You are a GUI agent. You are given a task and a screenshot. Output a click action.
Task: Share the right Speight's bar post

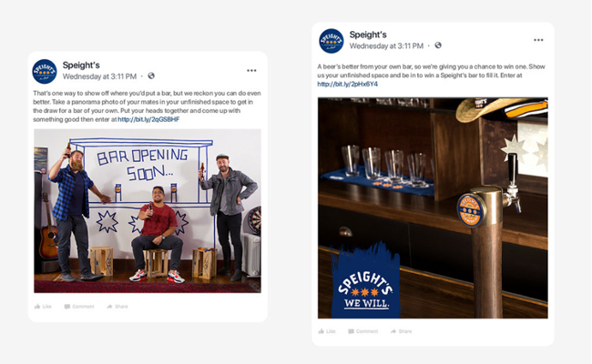coord(402,331)
